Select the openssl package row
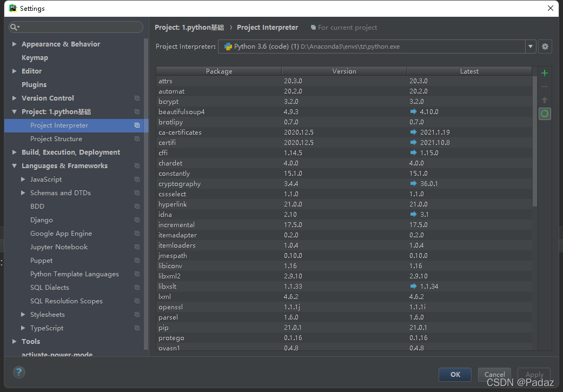Viewport: 563px width, 392px height. tap(345, 307)
